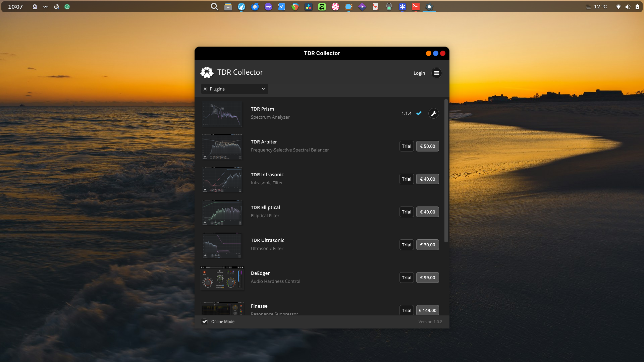Toggle the Online Mode checkbox

click(x=205, y=321)
